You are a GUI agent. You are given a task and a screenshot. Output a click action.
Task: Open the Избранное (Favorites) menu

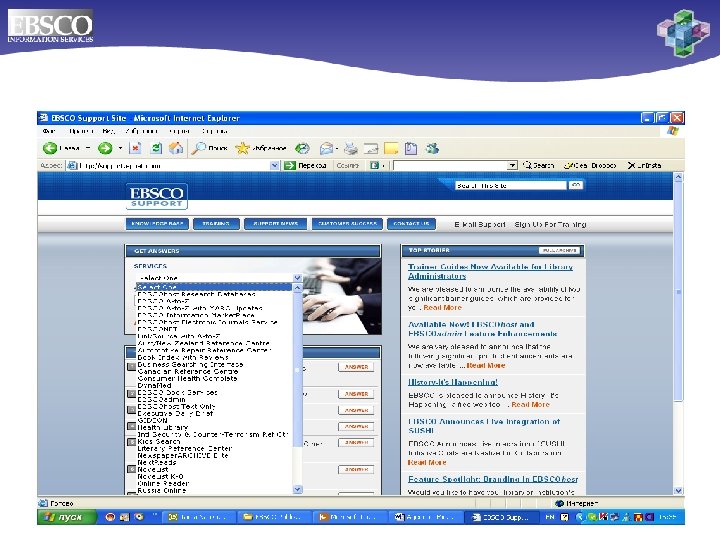click(x=141, y=131)
